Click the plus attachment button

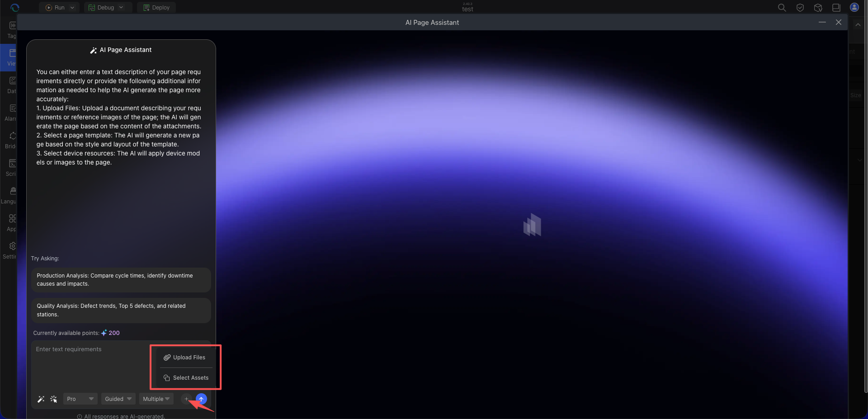(x=186, y=399)
